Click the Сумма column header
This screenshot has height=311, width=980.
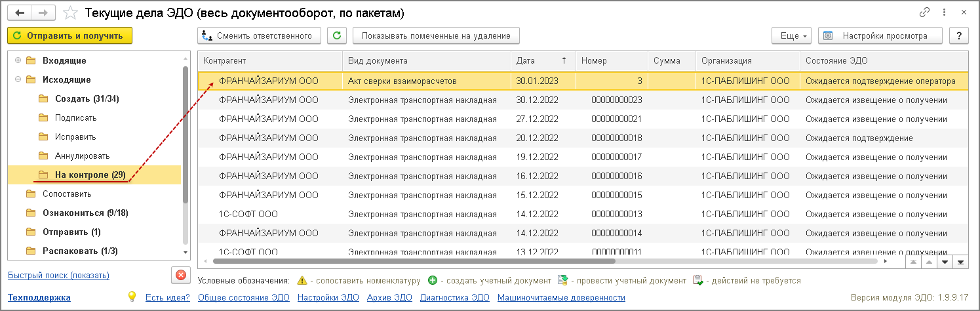tap(672, 60)
